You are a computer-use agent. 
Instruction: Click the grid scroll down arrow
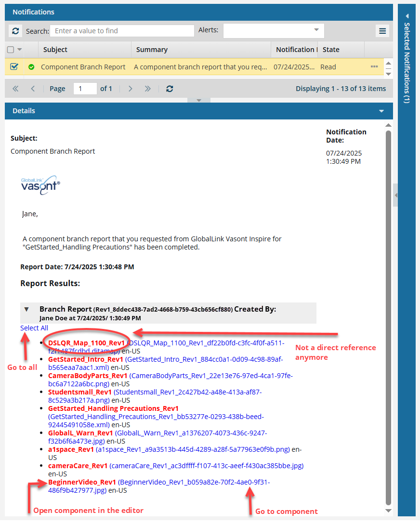388,74
